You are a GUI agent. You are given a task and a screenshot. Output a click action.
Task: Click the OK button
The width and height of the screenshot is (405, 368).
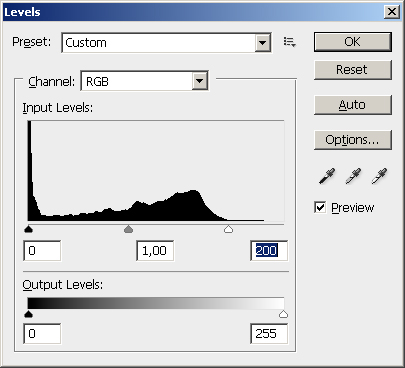pos(353,42)
